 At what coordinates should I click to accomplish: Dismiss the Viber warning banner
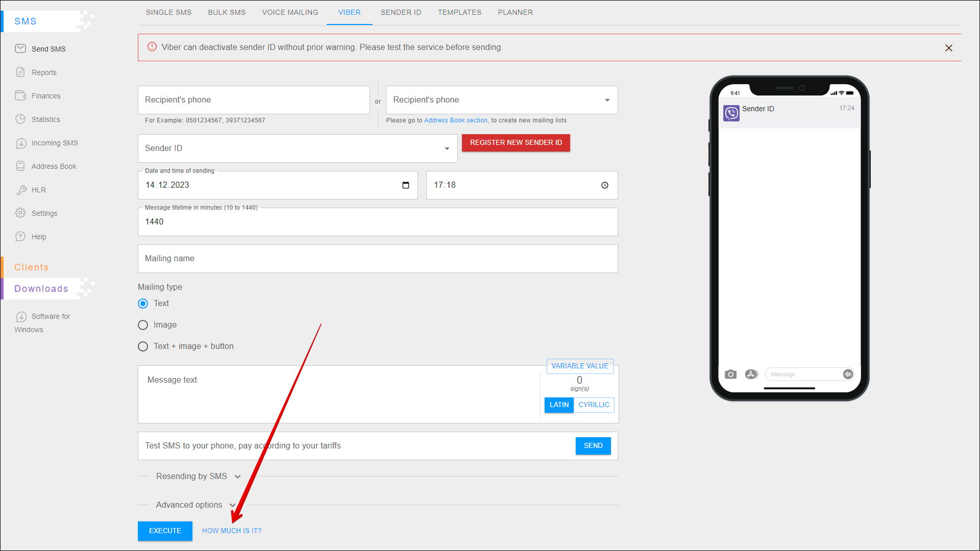(x=949, y=48)
